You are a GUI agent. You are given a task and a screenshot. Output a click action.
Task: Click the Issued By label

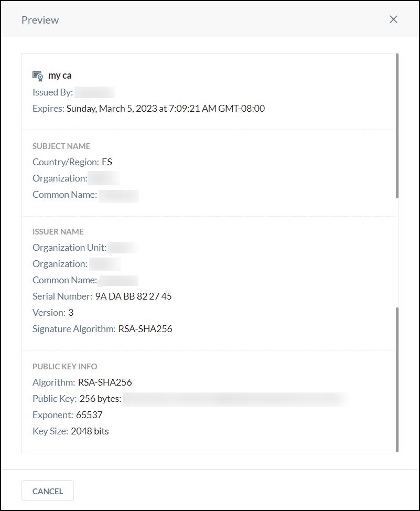tap(53, 92)
